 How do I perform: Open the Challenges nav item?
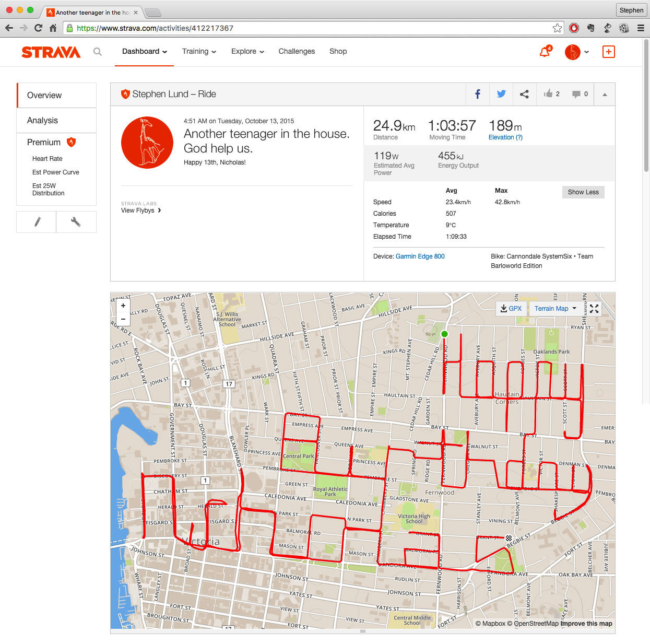click(297, 51)
